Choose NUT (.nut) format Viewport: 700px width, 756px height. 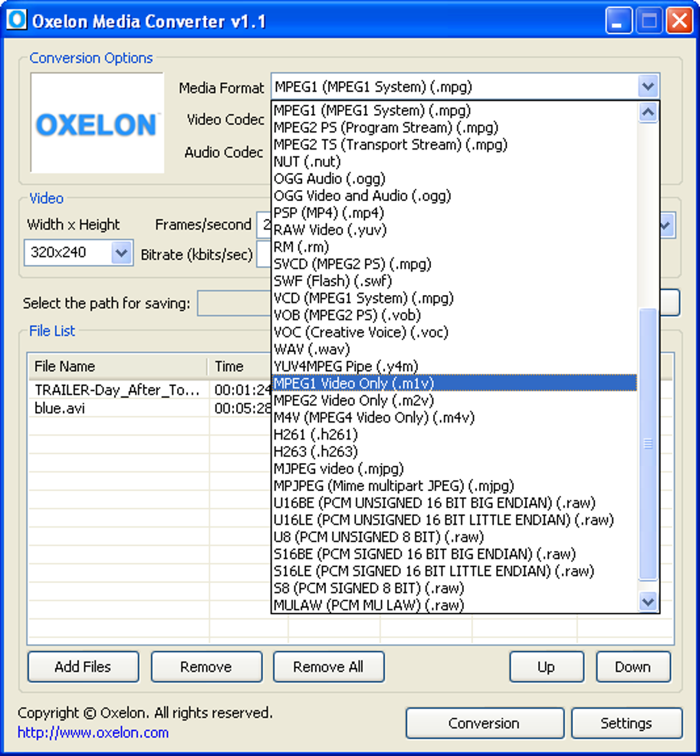pos(454,161)
